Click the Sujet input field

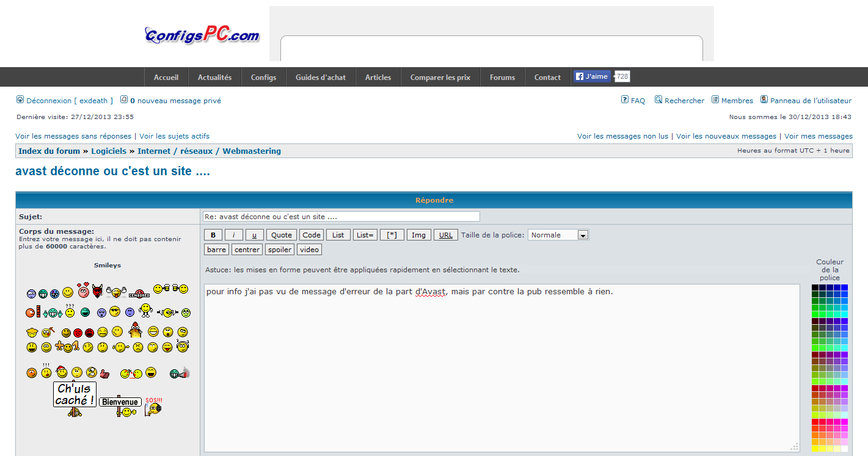click(x=341, y=217)
